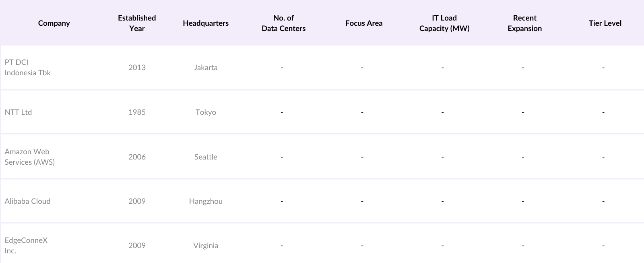This screenshot has width=644, height=263.
Task: Select the Tokyo headquarters cell
Action: click(206, 112)
